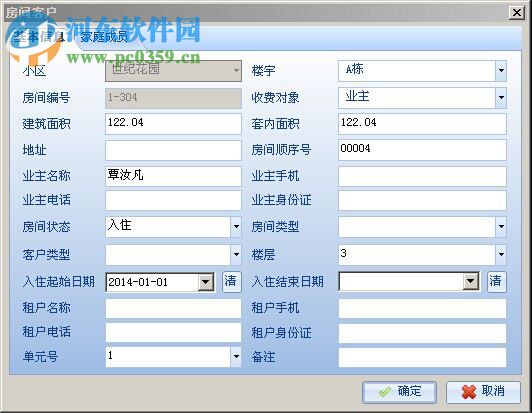Focus the 套内面积 input field
The image size is (532, 413).
[422, 124]
